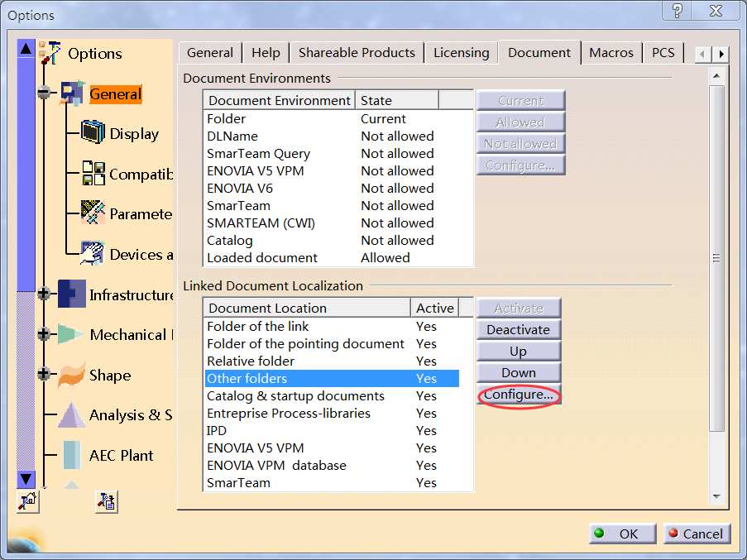Close the Options dialog window

click(x=716, y=11)
